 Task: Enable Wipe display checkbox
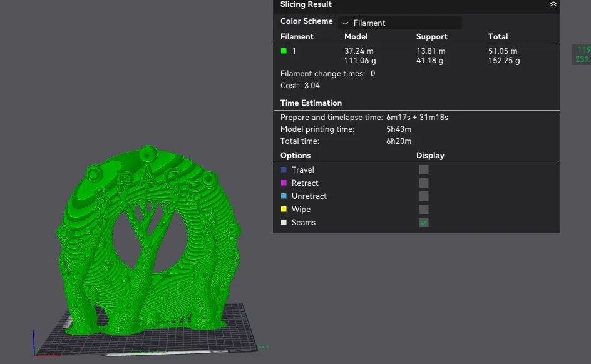[424, 210]
